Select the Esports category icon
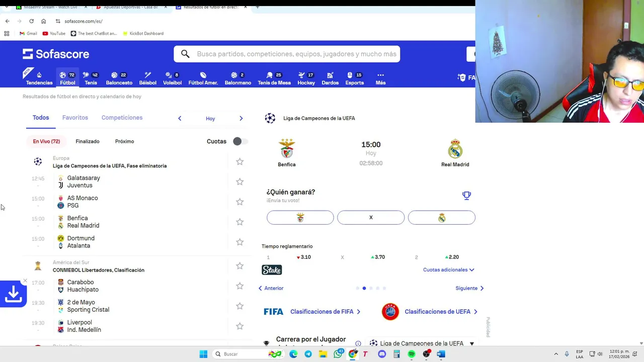 click(354, 78)
